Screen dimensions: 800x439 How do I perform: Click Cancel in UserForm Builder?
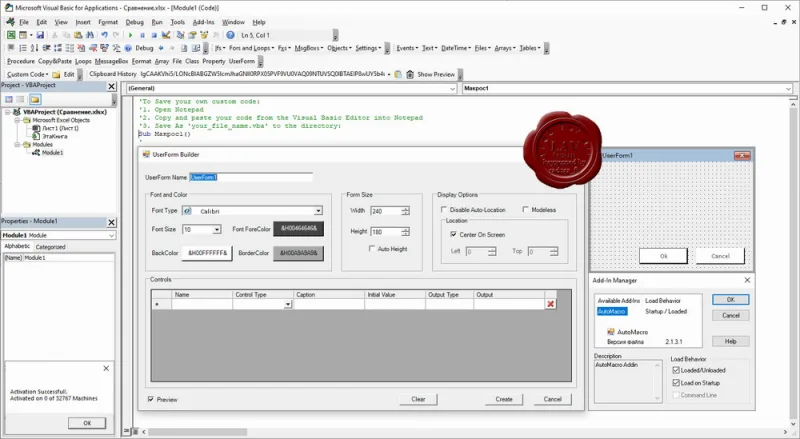[x=553, y=399]
